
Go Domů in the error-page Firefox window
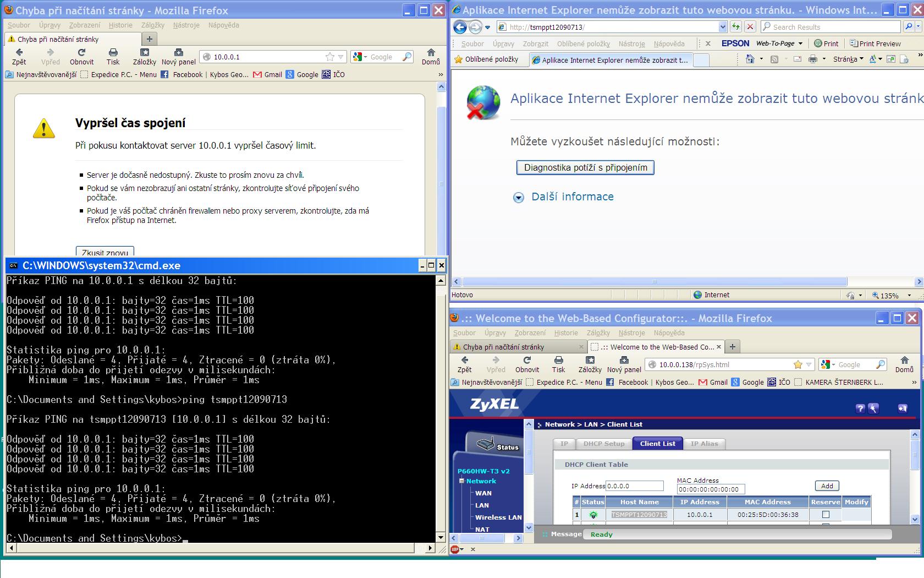point(431,56)
